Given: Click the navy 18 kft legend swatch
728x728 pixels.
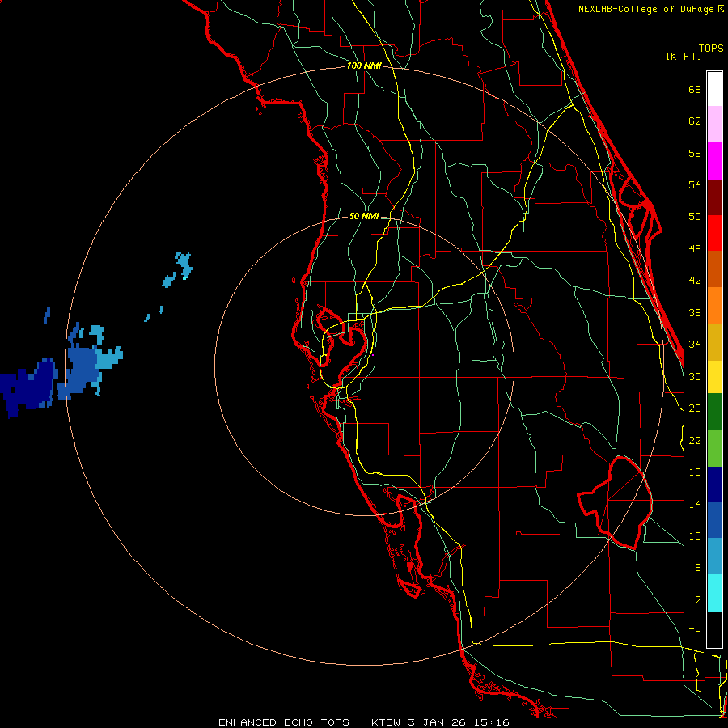Looking at the screenshot, I should [x=714, y=485].
